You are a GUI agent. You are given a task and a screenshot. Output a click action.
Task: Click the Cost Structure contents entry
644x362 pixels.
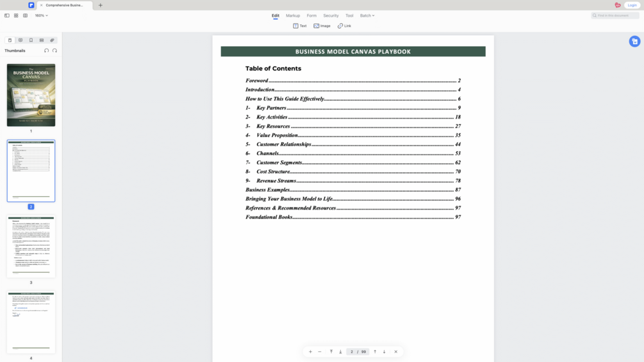click(353, 172)
